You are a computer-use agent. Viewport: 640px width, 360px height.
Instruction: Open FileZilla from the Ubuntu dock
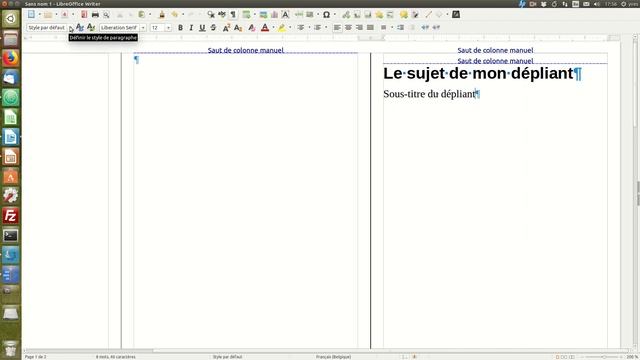[11, 216]
